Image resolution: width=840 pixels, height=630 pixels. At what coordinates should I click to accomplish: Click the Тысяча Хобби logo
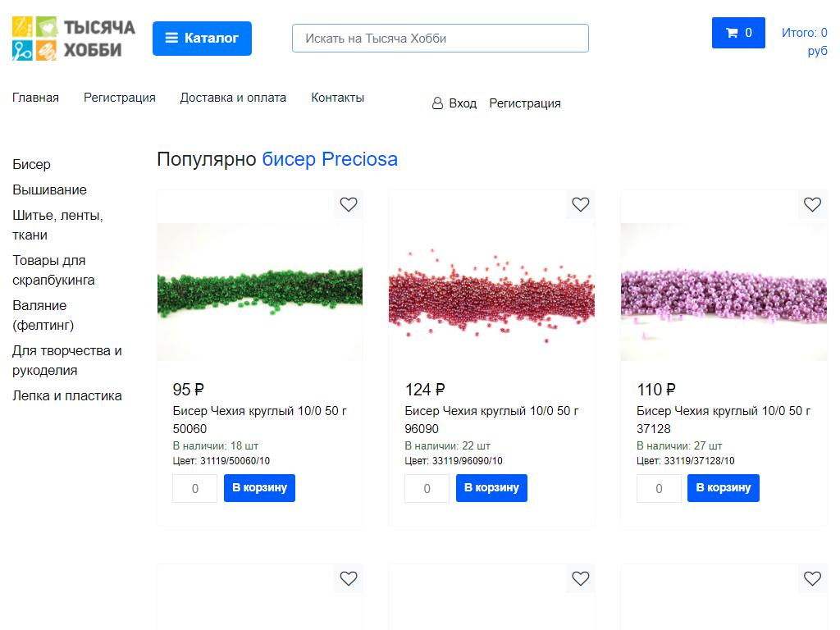pyautogui.click(x=74, y=39)
